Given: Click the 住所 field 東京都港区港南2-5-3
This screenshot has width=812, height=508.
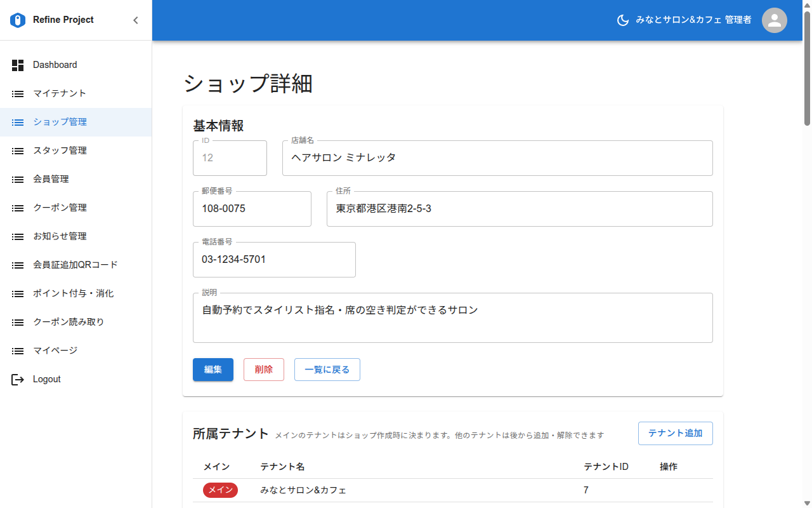Looking at the screenshot, I should coord(520,208).
